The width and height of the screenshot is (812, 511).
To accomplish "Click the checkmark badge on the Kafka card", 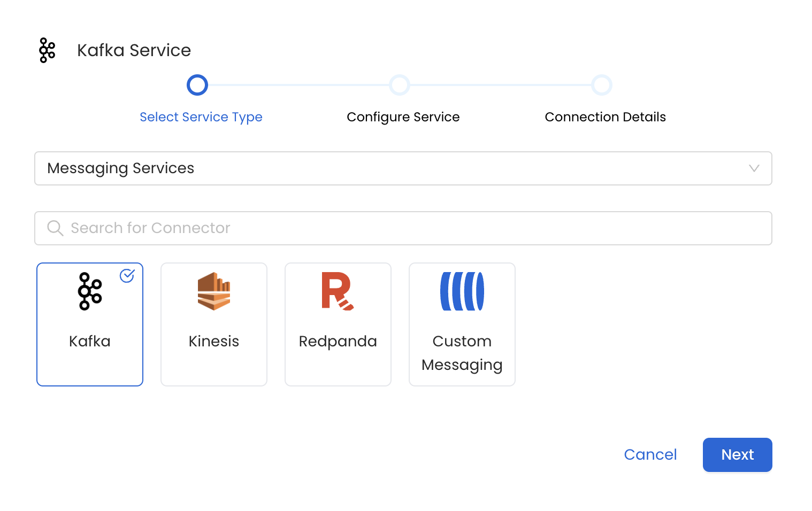I will (x=127, y=276).
